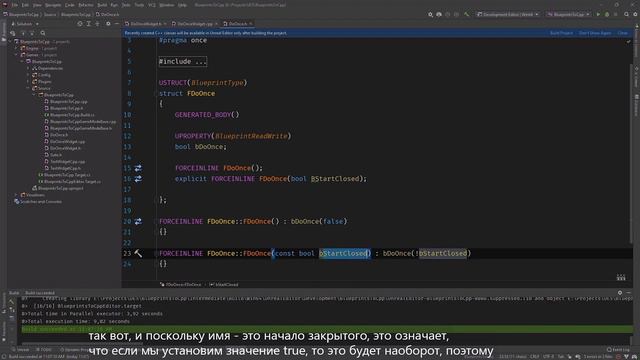Click the Expand All icon in the Solution panel
Image resolution: width=640 pixels, height=360 pixels.
(88, 24)
